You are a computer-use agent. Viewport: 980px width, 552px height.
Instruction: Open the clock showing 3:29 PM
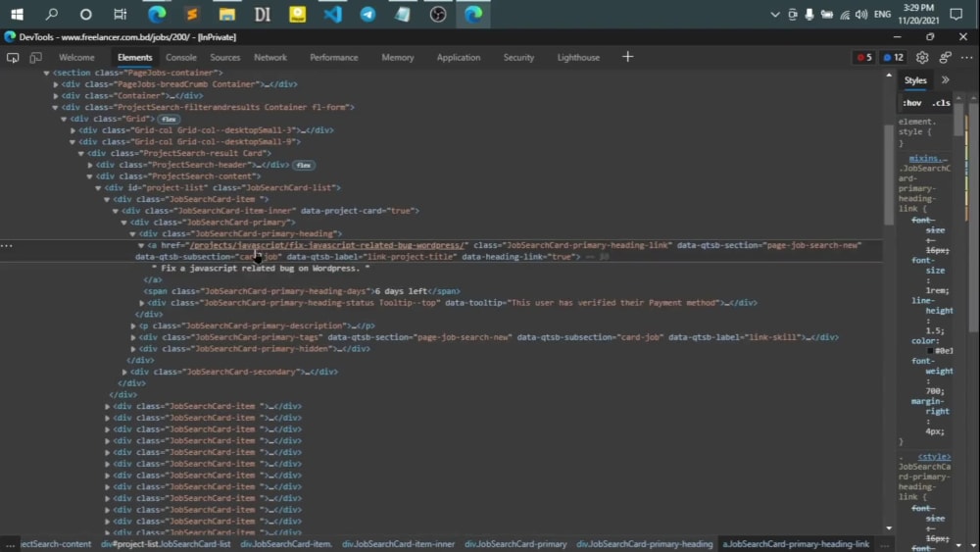pos(918,14)
